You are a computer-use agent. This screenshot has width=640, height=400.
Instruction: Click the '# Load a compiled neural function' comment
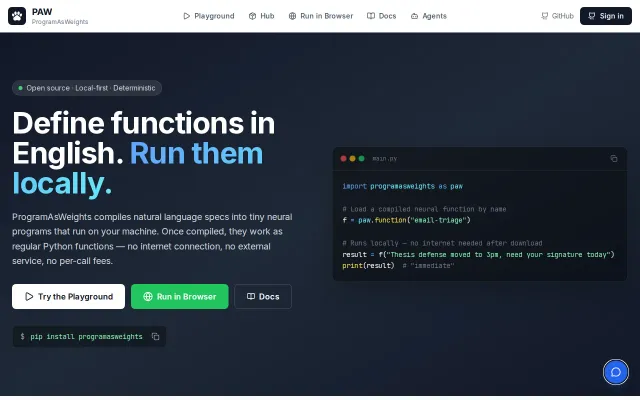tap(424, 209)
